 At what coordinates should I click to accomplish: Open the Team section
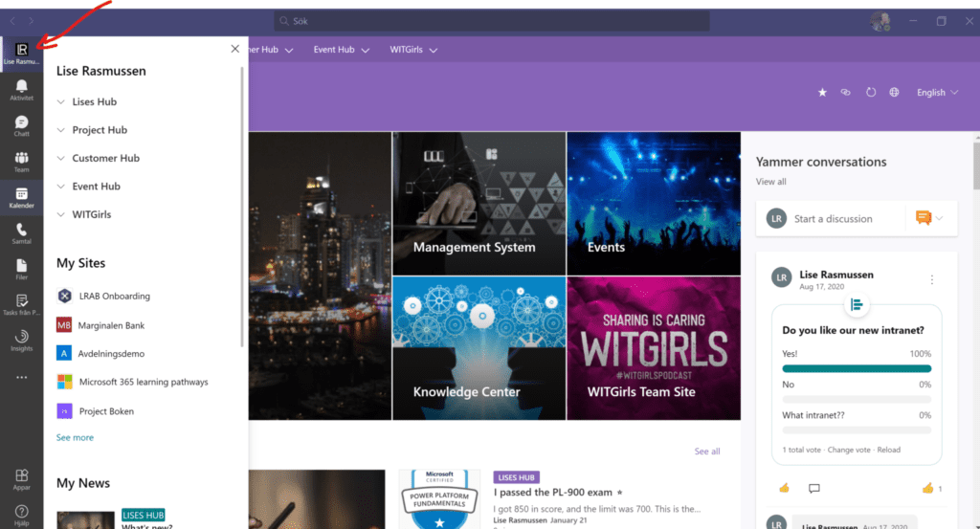[x=21, y=161]
